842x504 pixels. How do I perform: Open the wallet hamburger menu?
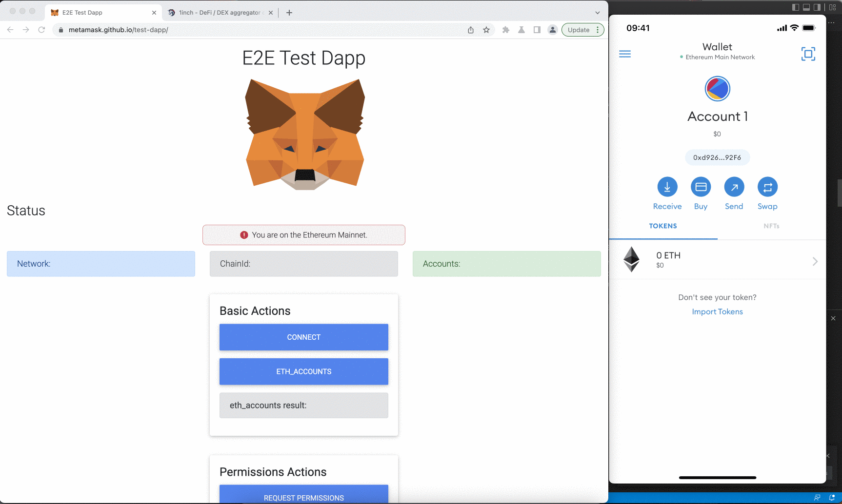[x=625, y=54]
